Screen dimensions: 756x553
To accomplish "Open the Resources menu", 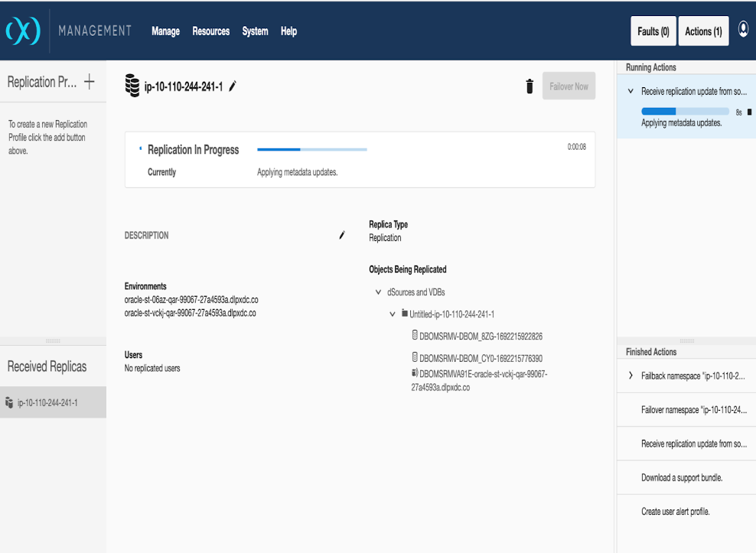I will point(210,31).
